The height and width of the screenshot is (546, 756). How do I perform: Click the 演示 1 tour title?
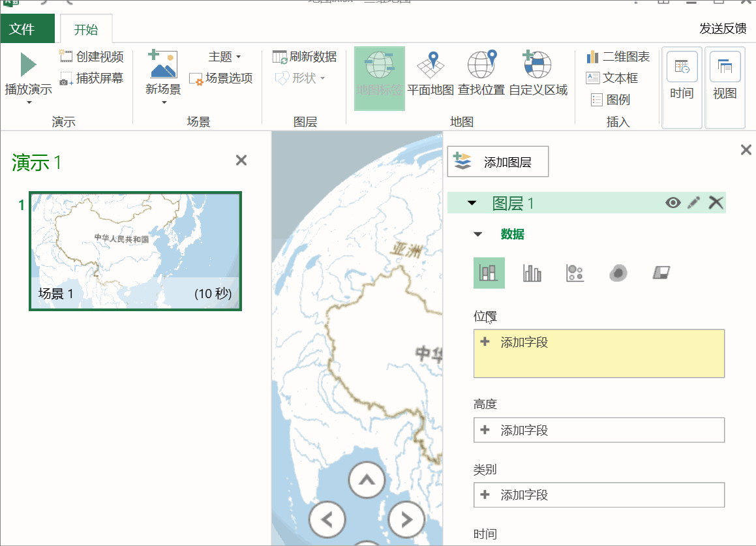pos(36,163)
